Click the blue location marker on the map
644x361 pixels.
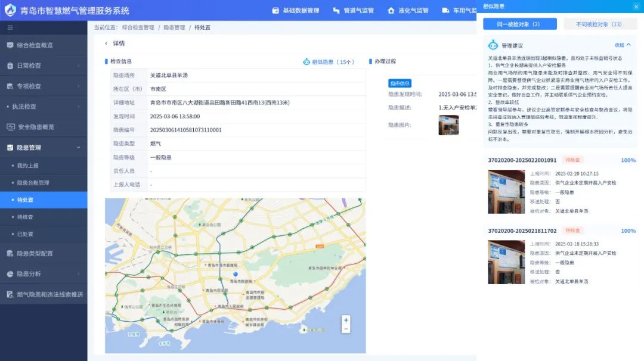pos(236,274)
